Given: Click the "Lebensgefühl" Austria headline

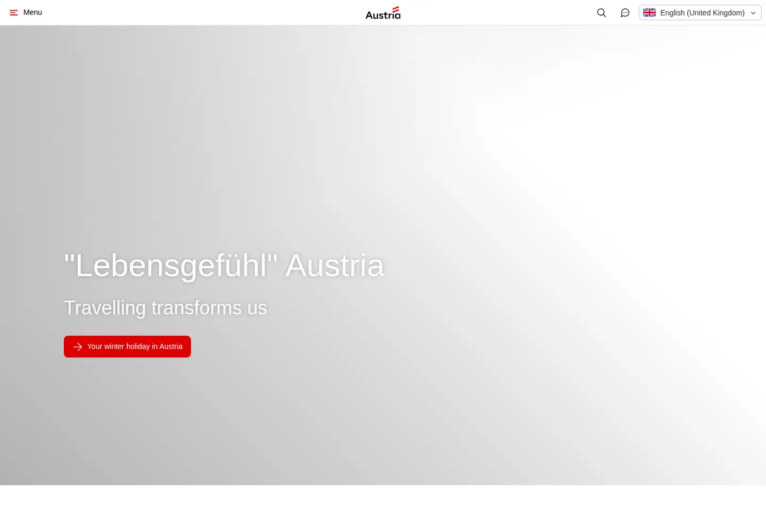Looking at the screenshot, I should pyautogui.click(x=224, y=265).
